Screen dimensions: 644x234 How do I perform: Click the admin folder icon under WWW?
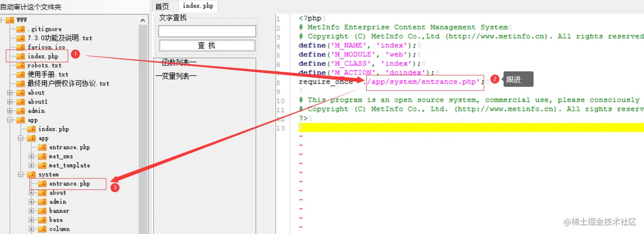[x=20, y=111]
